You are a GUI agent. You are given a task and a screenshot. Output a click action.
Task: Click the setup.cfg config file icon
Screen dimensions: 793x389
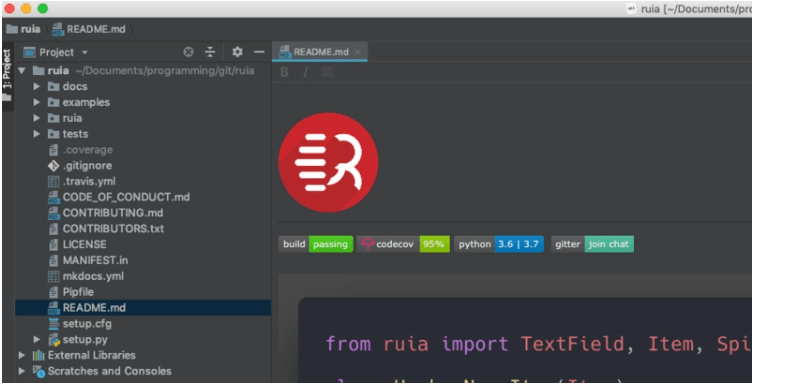coord(54,324)
